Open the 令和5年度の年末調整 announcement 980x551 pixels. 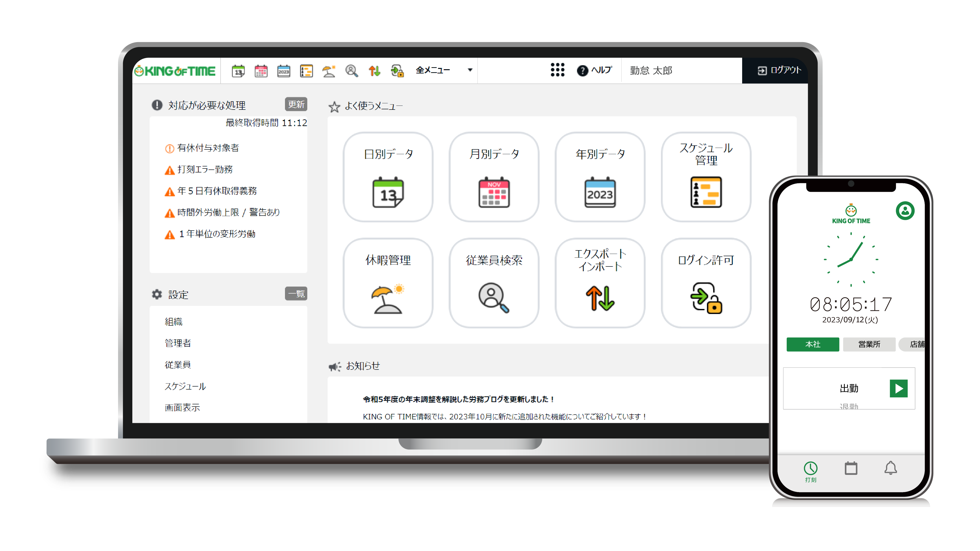459,399
